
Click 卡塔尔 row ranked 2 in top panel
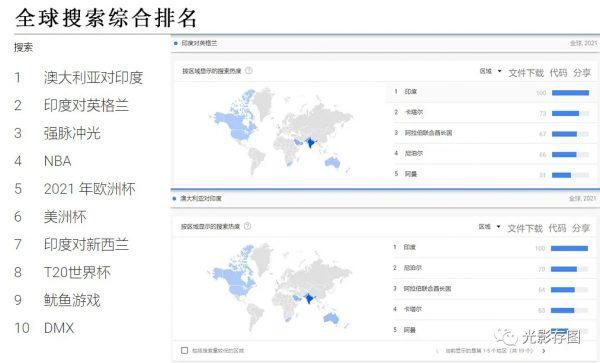(492, 112)
